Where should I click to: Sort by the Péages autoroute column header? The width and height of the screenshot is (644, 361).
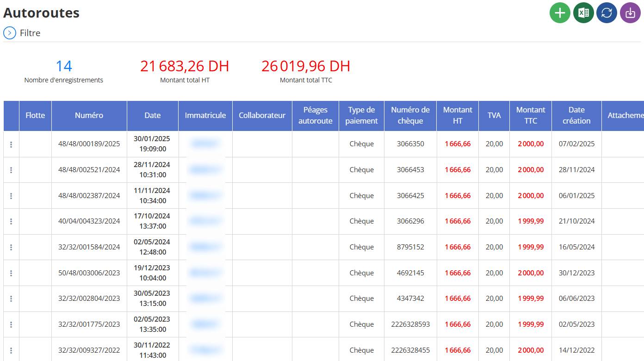tap(316, 116)
